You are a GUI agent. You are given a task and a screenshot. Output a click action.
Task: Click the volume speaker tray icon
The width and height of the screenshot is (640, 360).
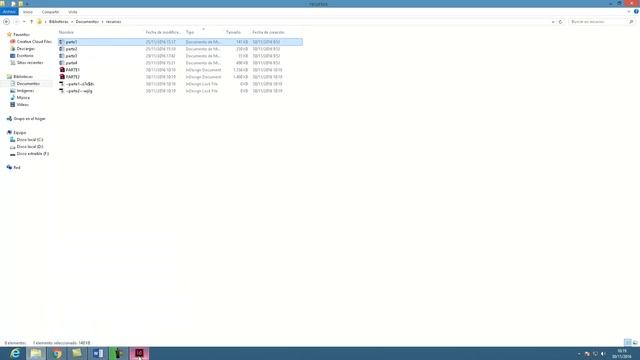click(603, 354)
